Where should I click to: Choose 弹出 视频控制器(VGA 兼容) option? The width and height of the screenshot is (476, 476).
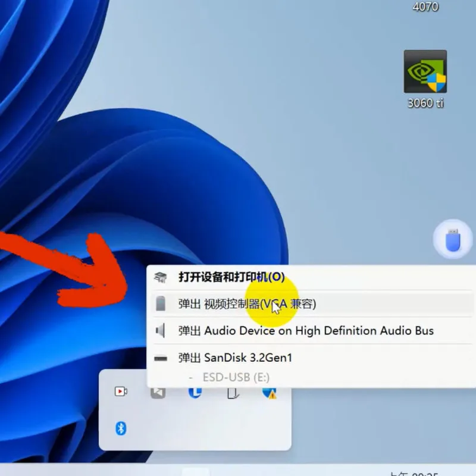click(x=247, y=304)
